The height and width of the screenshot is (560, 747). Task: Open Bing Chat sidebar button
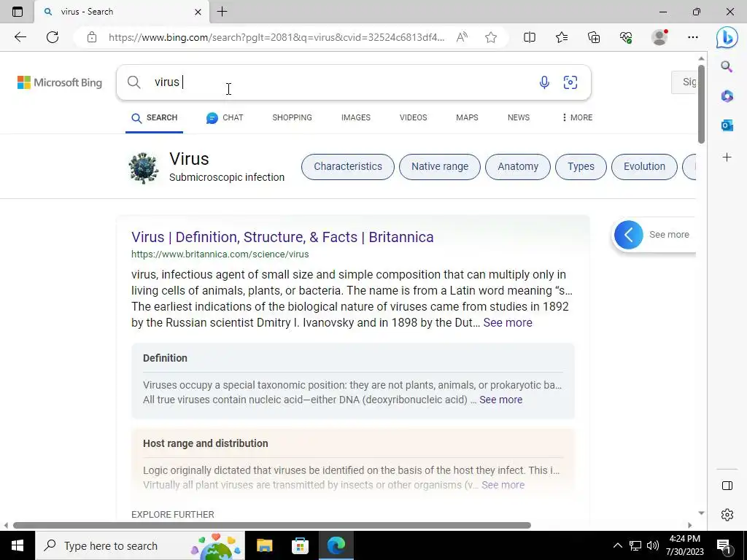pyautogui.click(x=727, y=38)
